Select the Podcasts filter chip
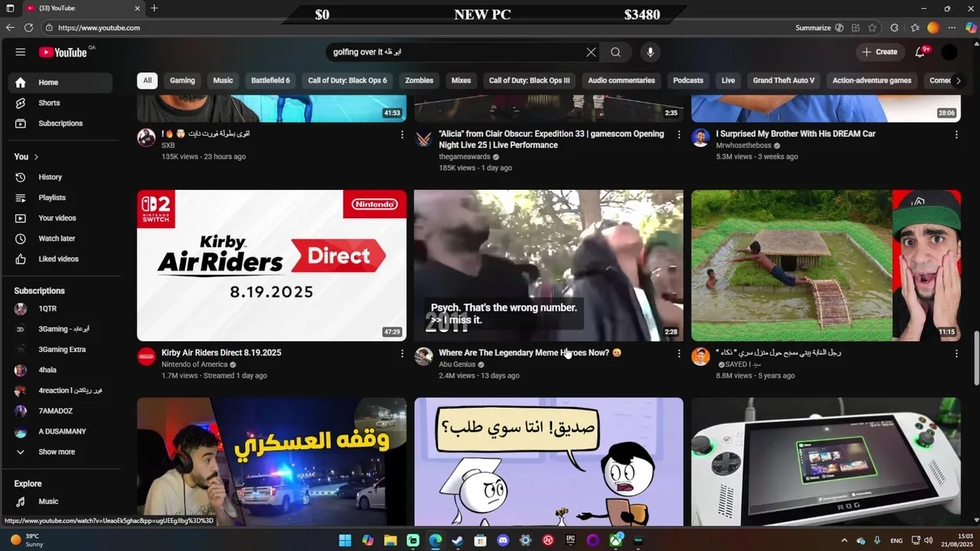The height and width of the screenshot is (551, 980). (x=688, y=80)
